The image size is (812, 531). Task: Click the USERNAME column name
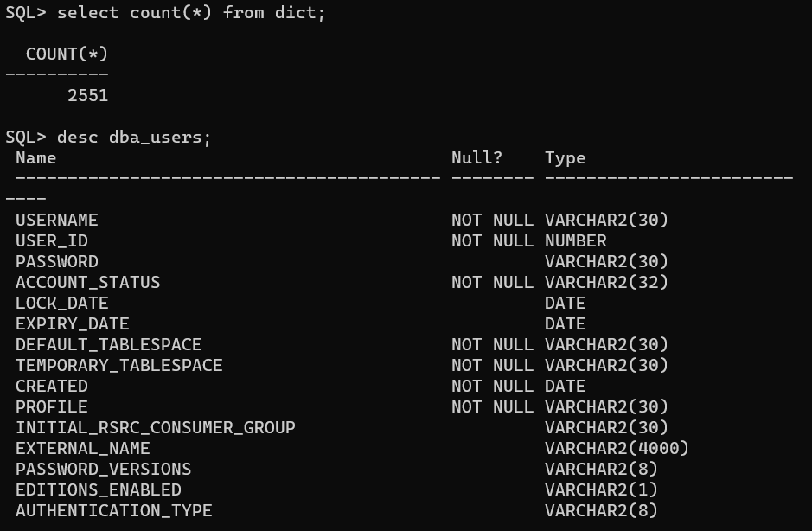coord(56,220)
